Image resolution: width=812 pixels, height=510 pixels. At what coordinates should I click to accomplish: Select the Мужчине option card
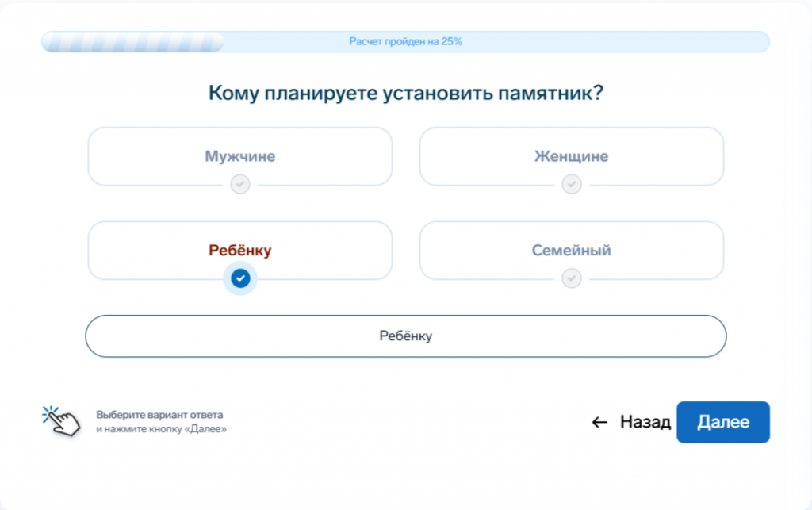pyautogui.click(x=239, y=156)
